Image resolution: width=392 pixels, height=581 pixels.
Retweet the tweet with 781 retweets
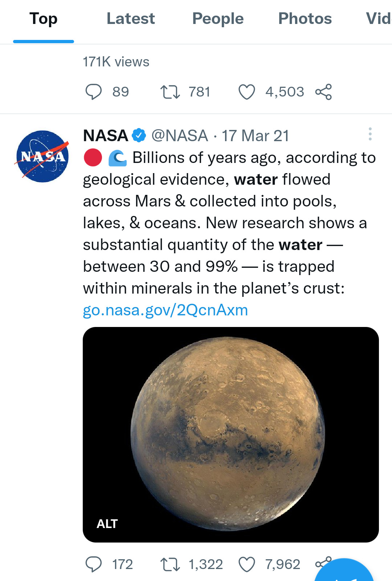tap(170, 92)
